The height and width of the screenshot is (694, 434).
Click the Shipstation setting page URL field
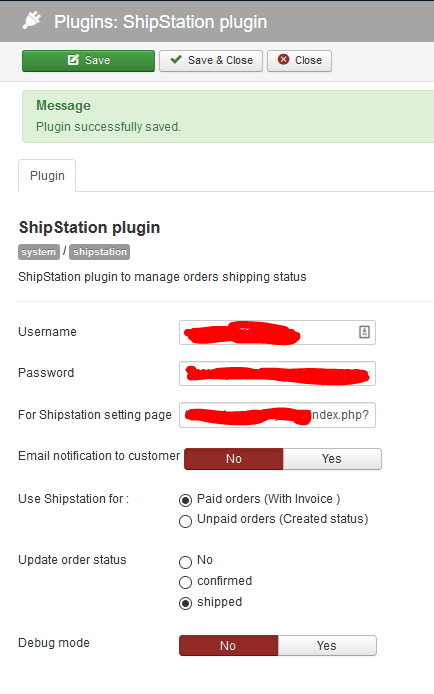277,415
